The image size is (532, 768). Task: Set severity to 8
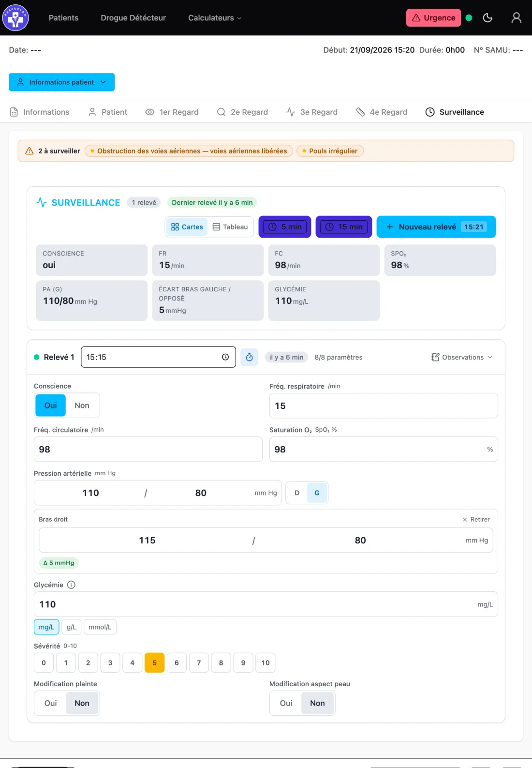coord(221,663)
